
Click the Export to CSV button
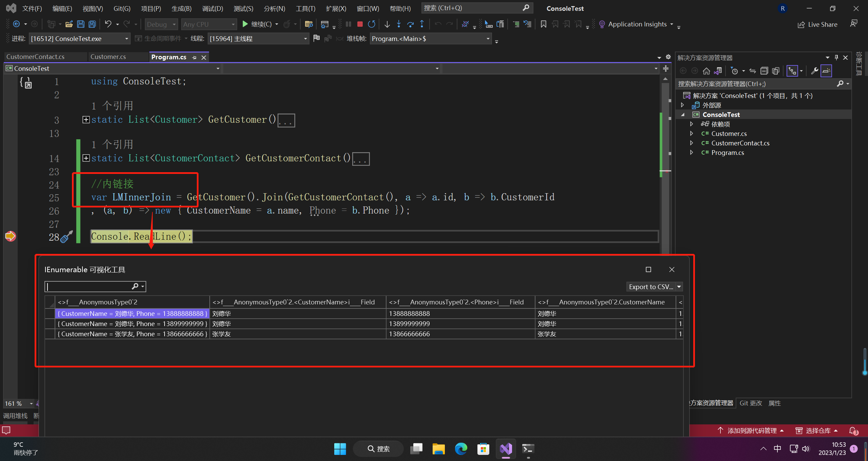(x=650, y=287)
